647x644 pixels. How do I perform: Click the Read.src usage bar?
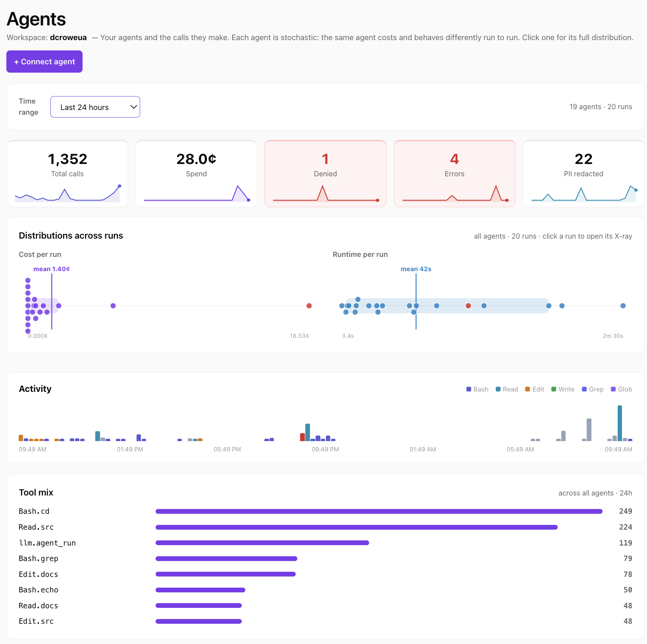pyautogui.click(x=356, y=527)
